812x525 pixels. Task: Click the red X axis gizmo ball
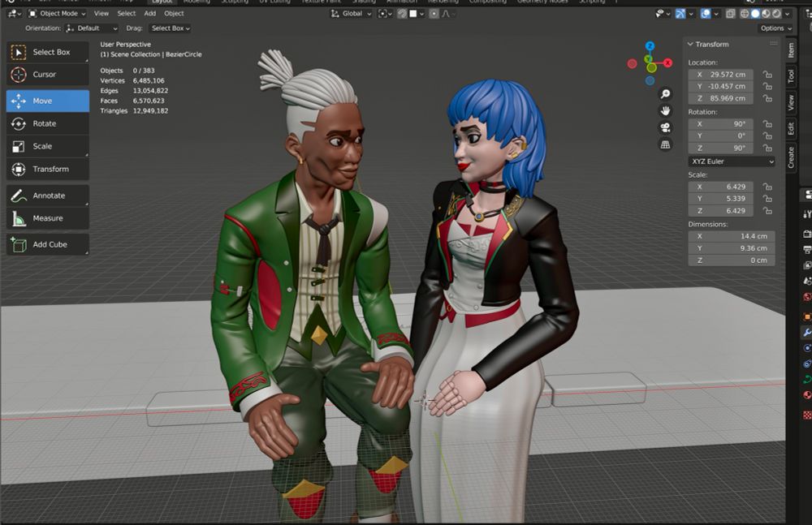coord(668,62)
